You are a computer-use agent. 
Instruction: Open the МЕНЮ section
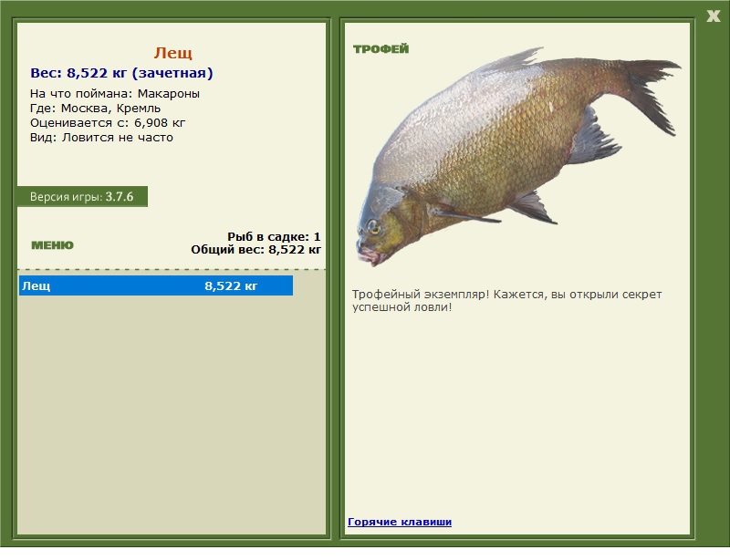click(x=52, y=245)
